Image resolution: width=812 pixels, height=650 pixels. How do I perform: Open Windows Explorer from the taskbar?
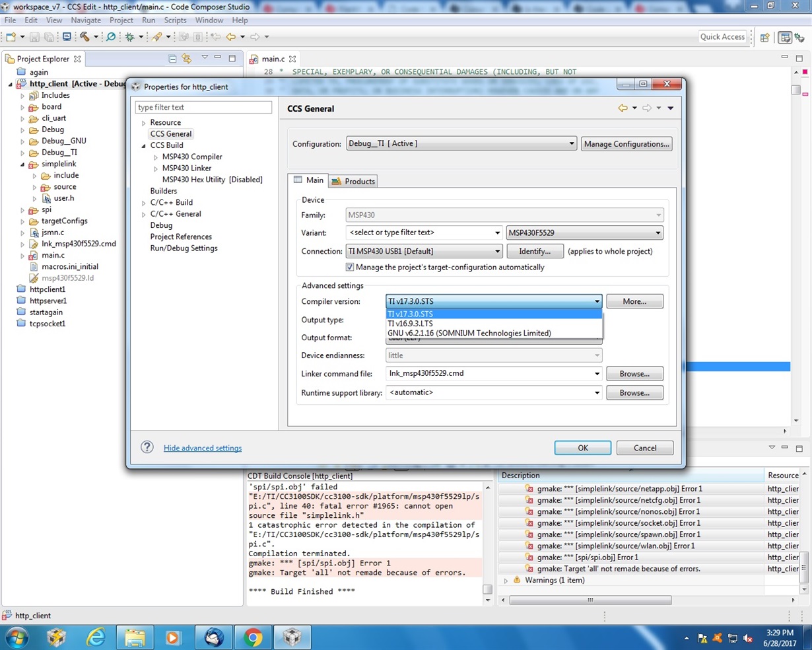pyautogui.click(x=135, y=637)
